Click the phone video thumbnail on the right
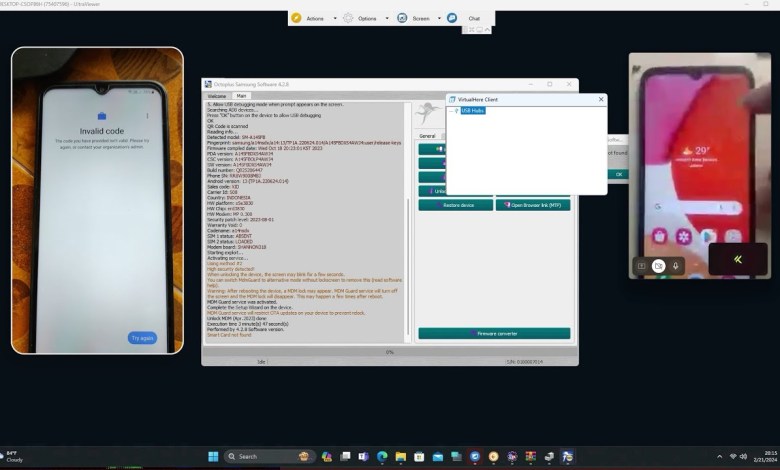Image resolution: width=780 pixels, height=470 pixels. (699, 166)
